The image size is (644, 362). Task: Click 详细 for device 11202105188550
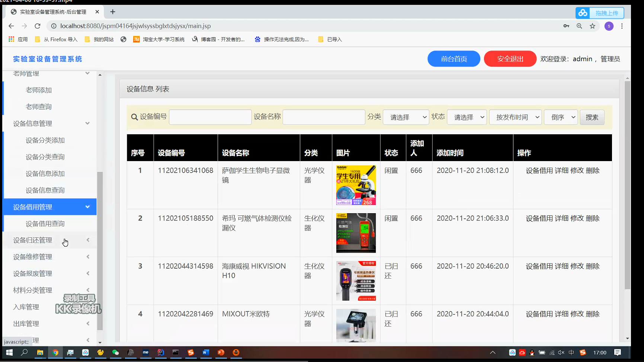click(561, 218)
